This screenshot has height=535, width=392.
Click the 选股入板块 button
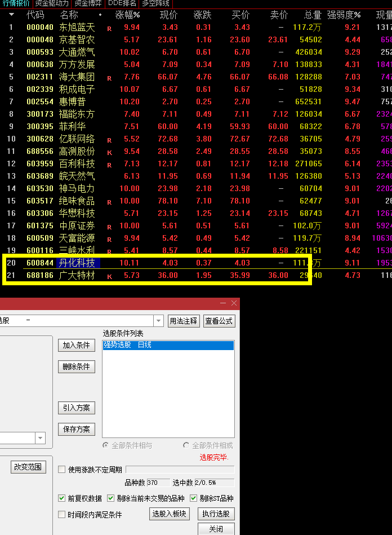[170, 514]
